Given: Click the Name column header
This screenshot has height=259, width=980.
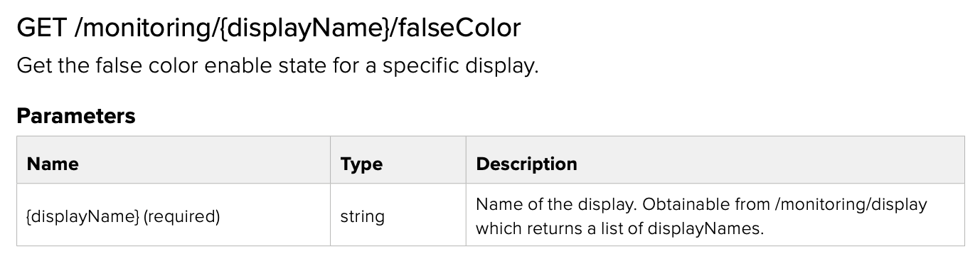Looking at the screenshot, I should pos(53,164).
